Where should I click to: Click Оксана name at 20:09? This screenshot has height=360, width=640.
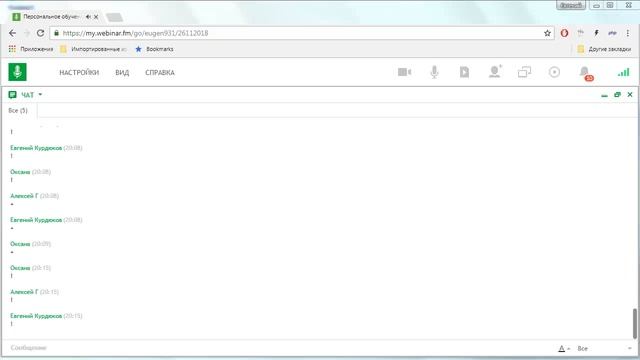coord(20,244)
